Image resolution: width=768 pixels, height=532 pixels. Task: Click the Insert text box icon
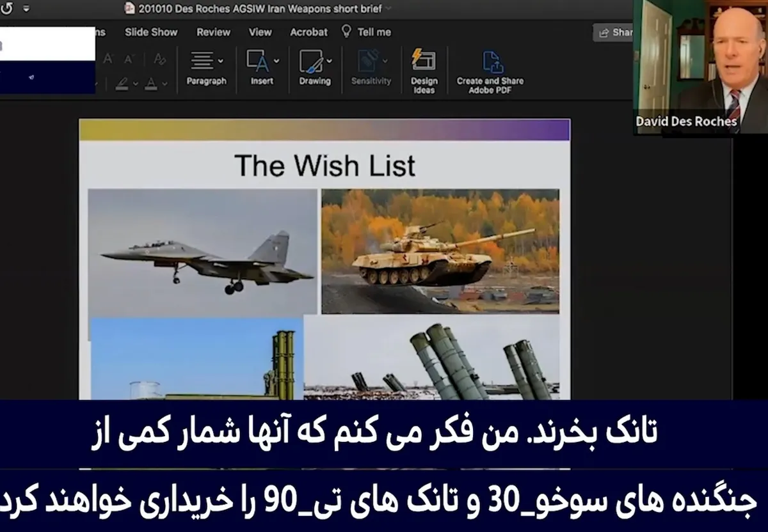pos(258,61)
